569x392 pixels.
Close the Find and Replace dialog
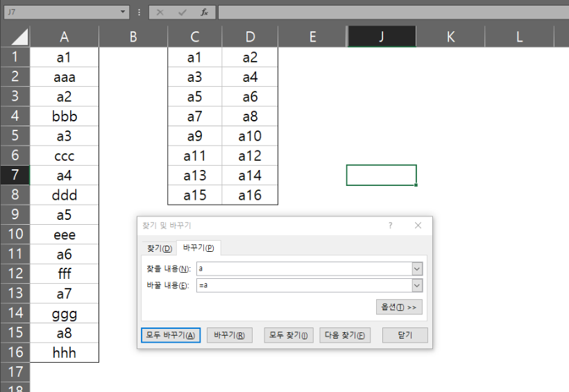[x=418, y=225]
